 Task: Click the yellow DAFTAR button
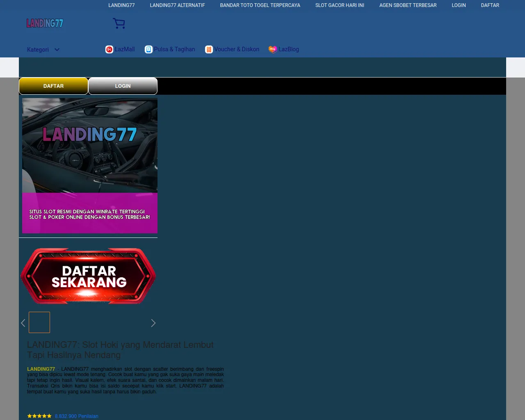point(53,86)
